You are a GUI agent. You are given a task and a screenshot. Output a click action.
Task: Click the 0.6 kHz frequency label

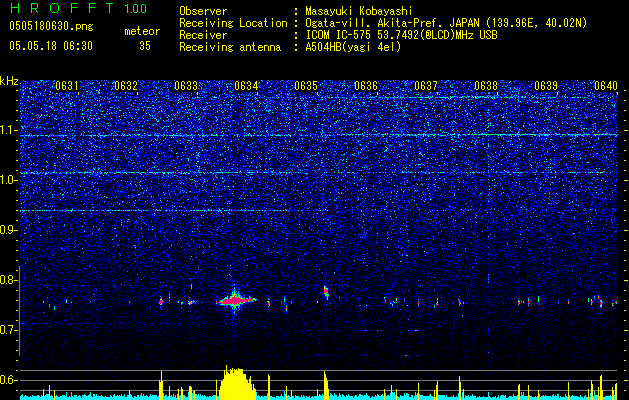tap(8, 380)
